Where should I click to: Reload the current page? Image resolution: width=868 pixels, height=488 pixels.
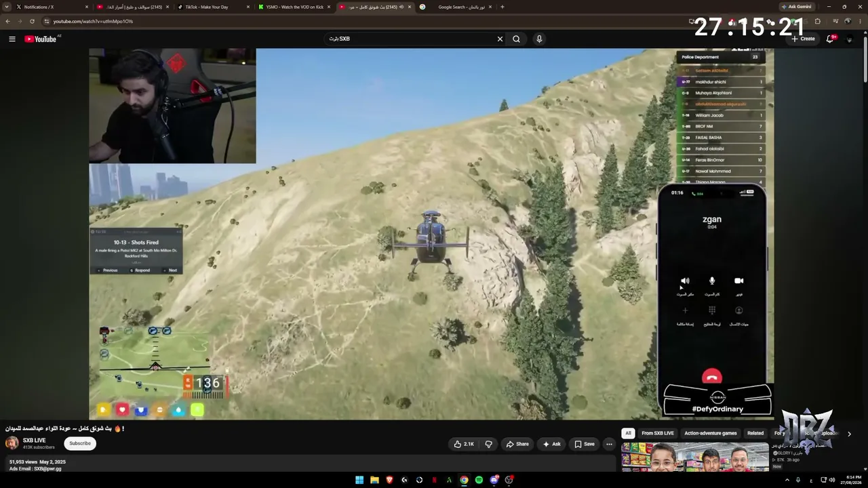pos(32,21)
